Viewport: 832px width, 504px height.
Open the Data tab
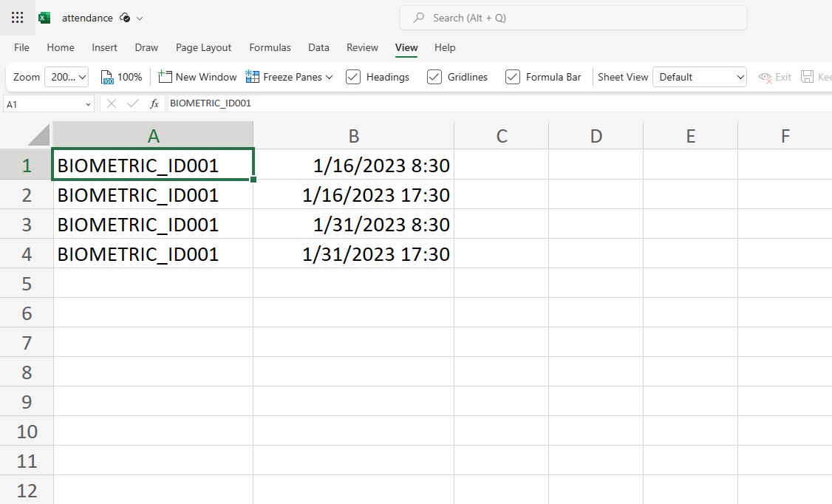318,47
